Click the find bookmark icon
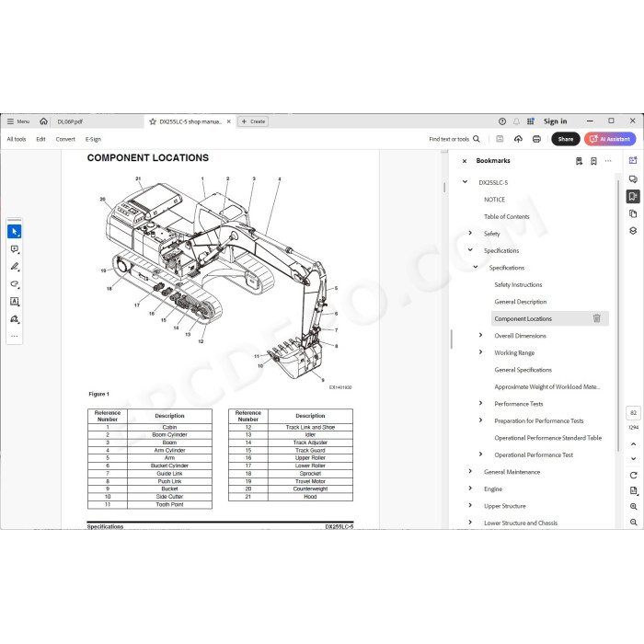The height and width of the screenshot is (644, 644). pos(579,161)
